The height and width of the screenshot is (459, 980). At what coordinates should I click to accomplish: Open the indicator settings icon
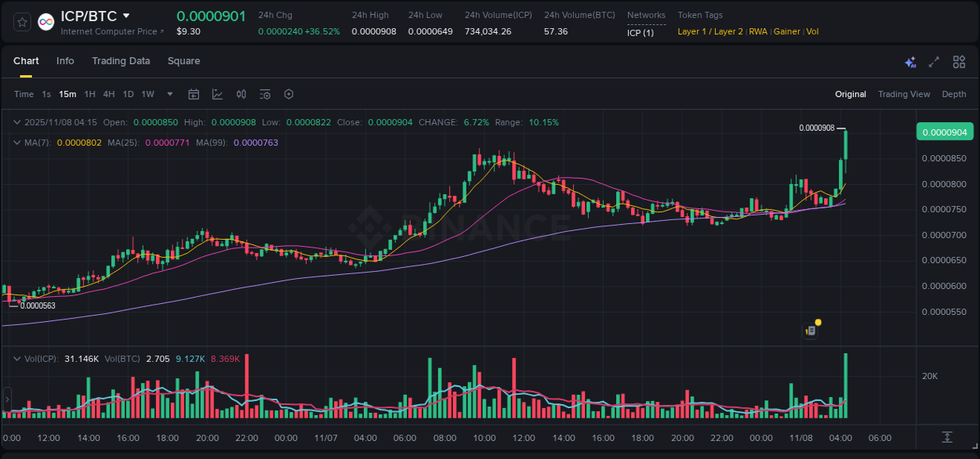pos(265,94)
